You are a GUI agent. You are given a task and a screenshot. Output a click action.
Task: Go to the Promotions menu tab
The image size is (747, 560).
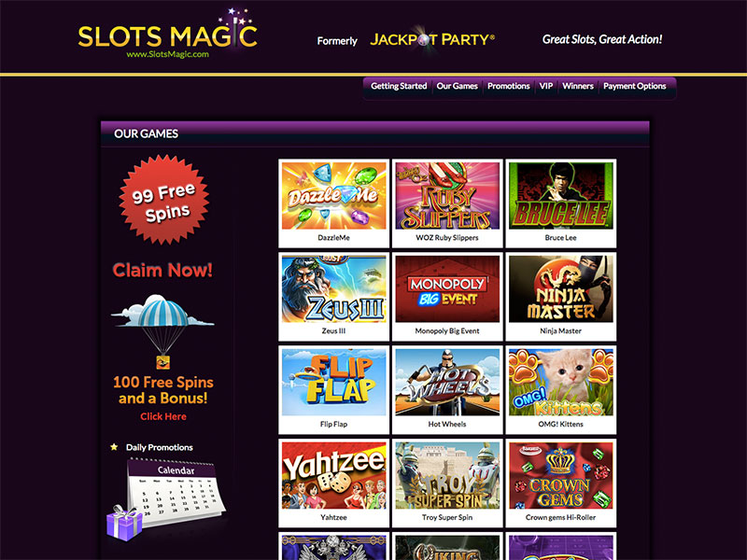click(508, 86)
